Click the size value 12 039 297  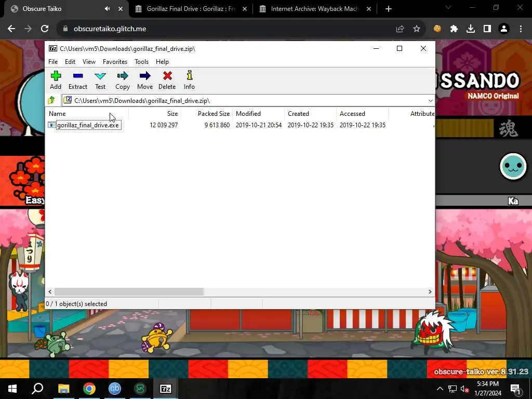(164, 125)
